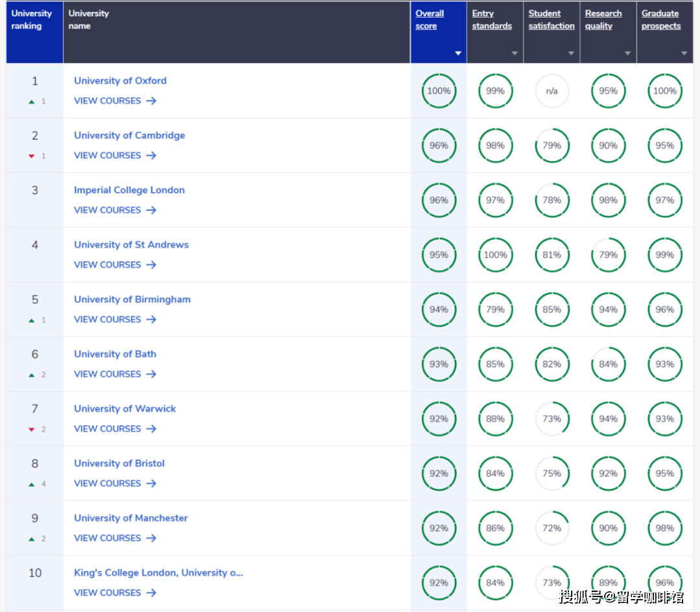View courses for University of Oxford
The width and height of the screenshot is (700, 612).
(x=115, y=101)
